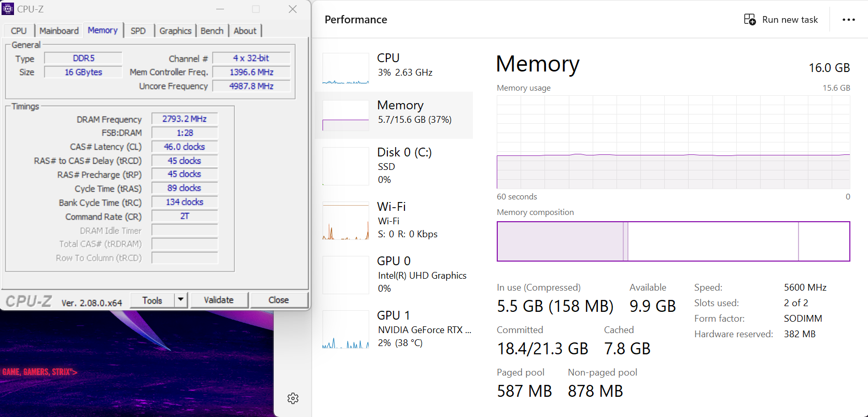Open the Graphics tab in CPU-Z
868x417 pixels.
tap(175, 31)
